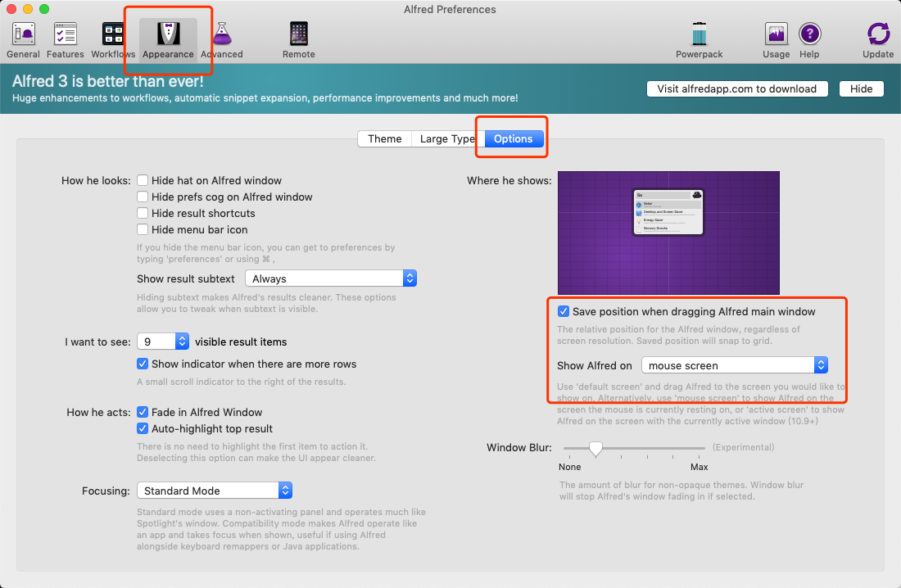Open the Powerpack pane

coord(700,39)
